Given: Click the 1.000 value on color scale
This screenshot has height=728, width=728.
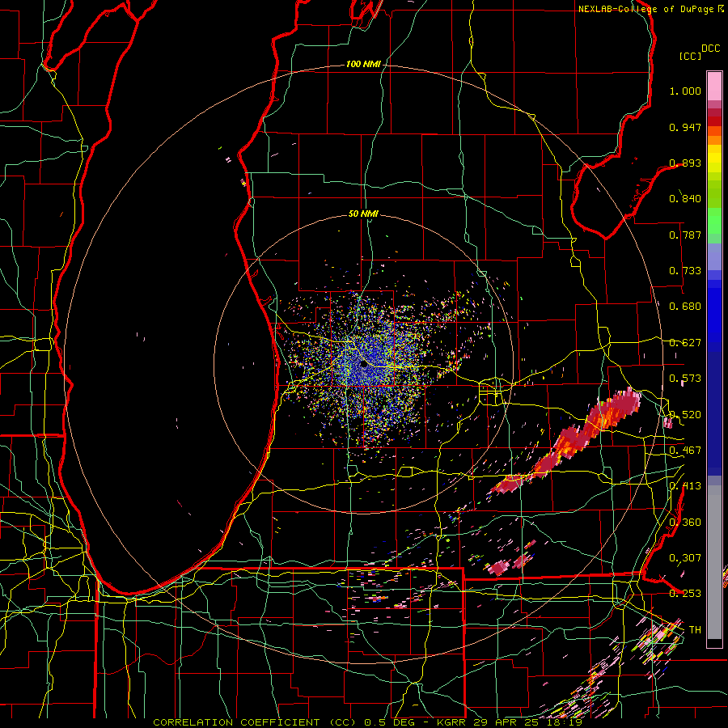Looking at the screenshot, I should click(685, 91).
